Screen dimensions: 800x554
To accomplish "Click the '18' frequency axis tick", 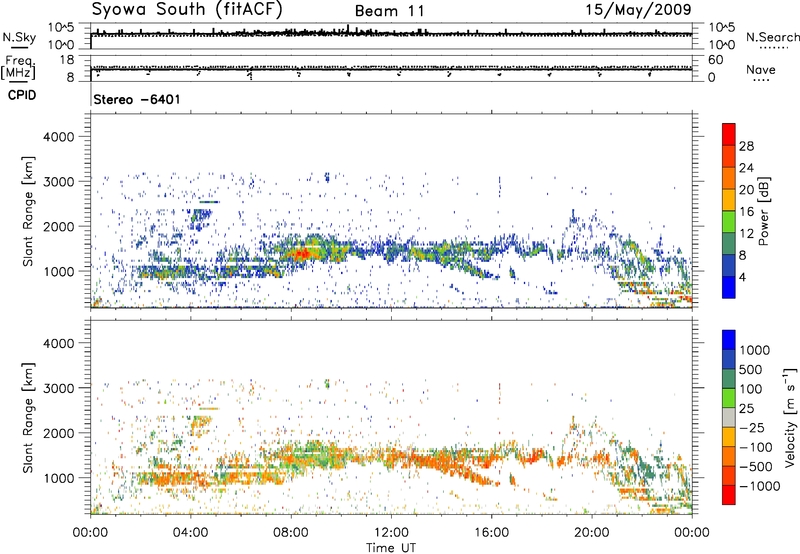I will [x=67, y=60].
